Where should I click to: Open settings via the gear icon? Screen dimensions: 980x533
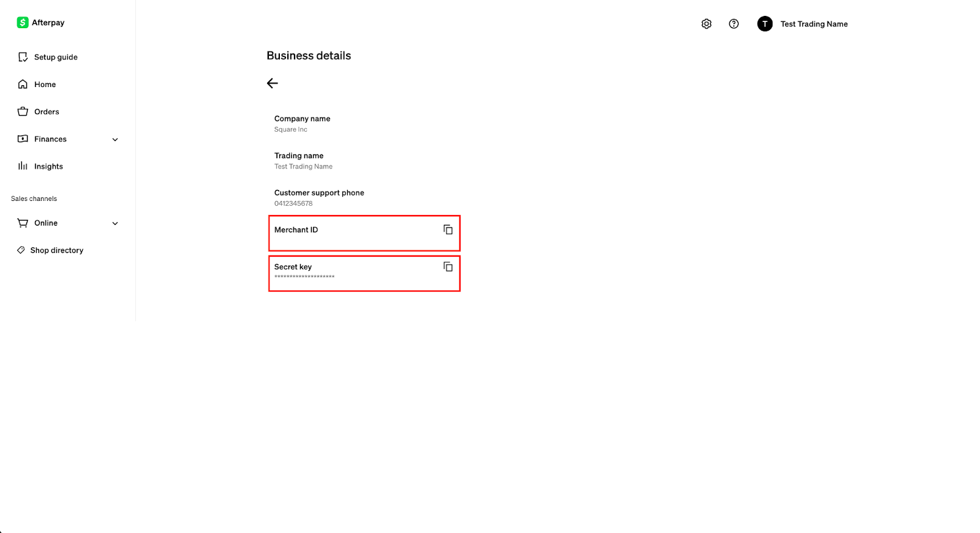point(706,24)
